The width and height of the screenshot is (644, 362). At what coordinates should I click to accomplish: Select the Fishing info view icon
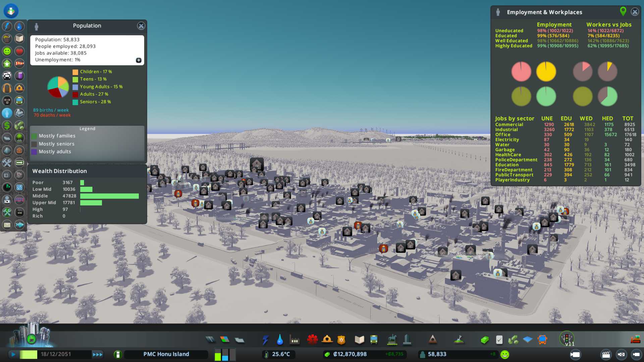[x=19, y=225]
